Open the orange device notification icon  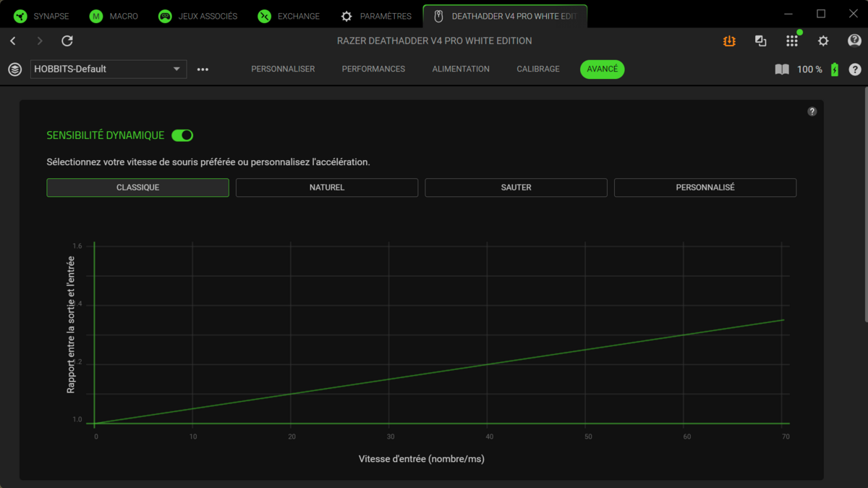click(729, 41)
